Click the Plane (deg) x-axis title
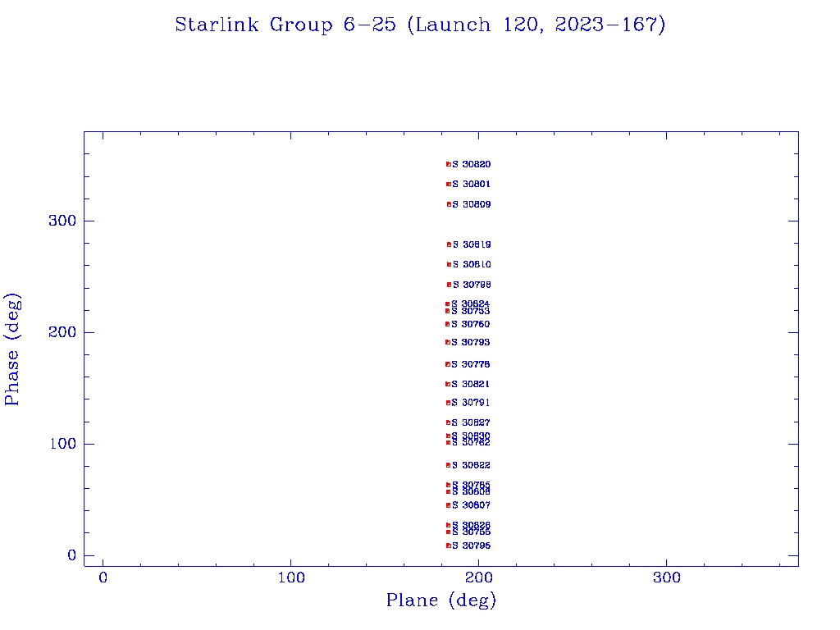Viewport: 840px width, 630px height. (441, 600)
